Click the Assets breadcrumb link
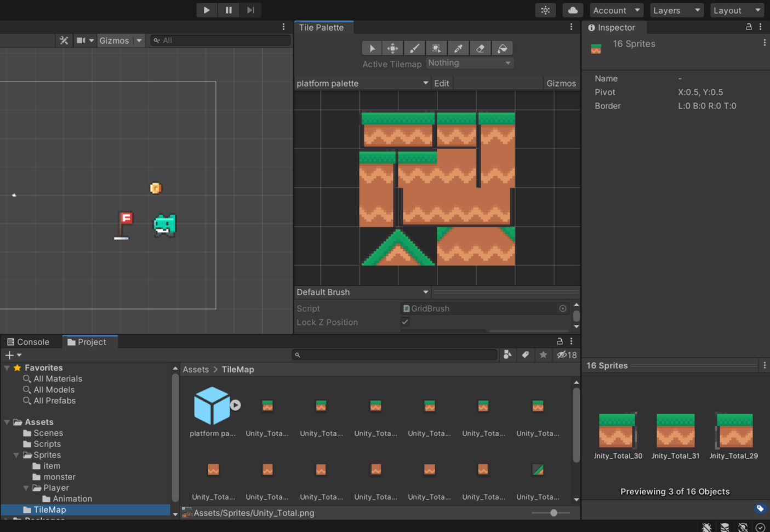Screen dimensions: 770x532 (196, 370)
